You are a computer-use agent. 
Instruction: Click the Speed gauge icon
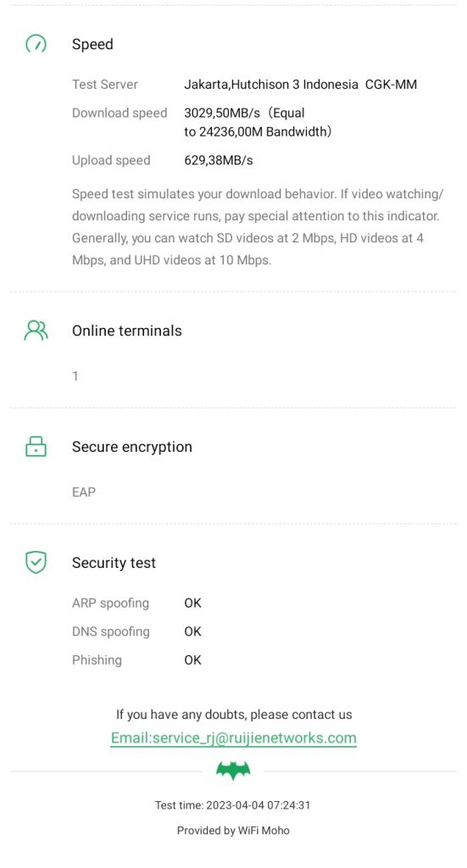point(36,44)
